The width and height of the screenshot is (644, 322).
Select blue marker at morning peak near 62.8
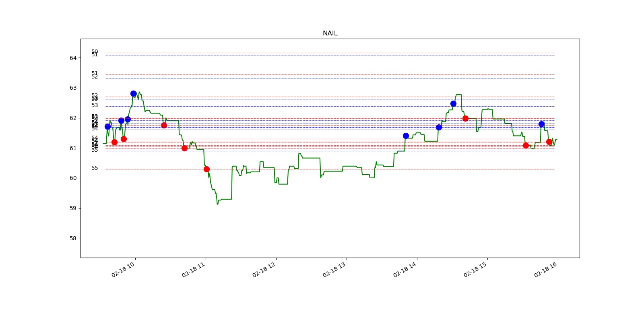point(133,93)
